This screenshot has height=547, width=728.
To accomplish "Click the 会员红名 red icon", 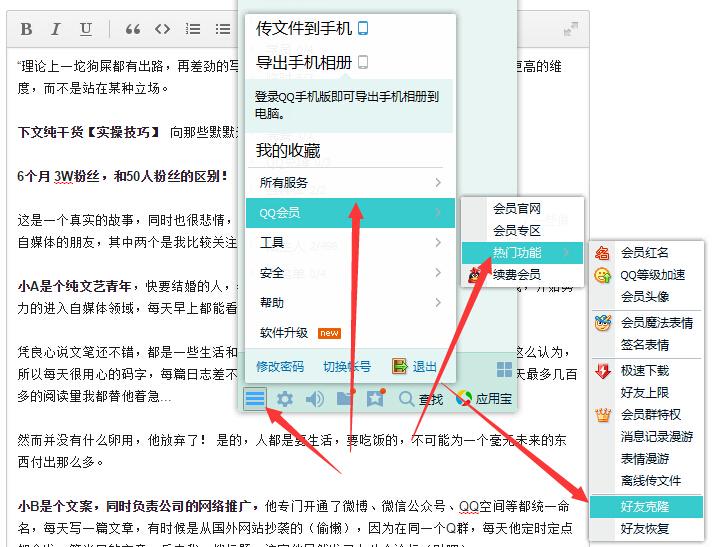I will point(602,253).
